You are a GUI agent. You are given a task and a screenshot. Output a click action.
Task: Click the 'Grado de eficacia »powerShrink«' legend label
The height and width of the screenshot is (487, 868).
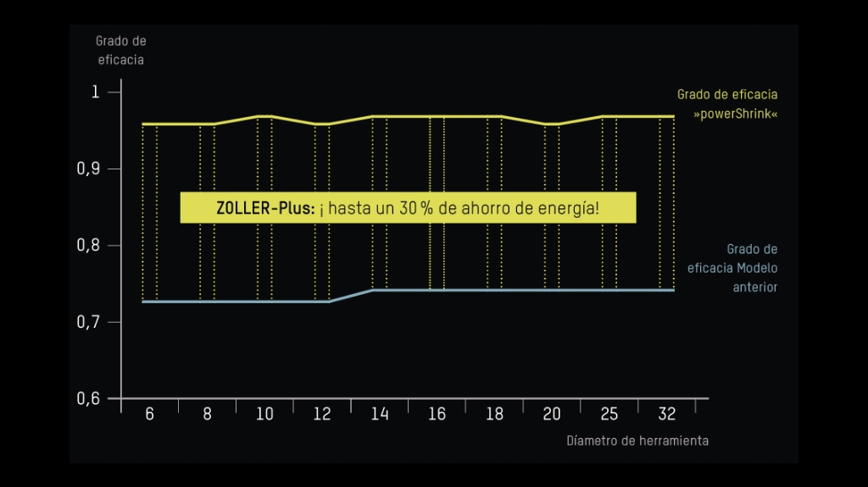click(x=727, y=104)
